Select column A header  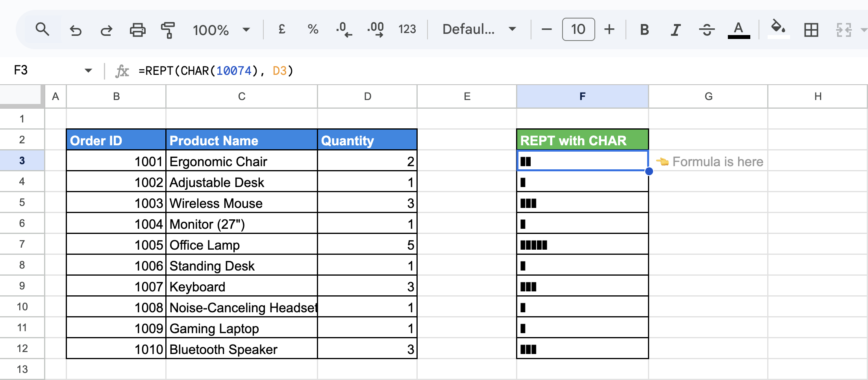click(x=56, y=96)
